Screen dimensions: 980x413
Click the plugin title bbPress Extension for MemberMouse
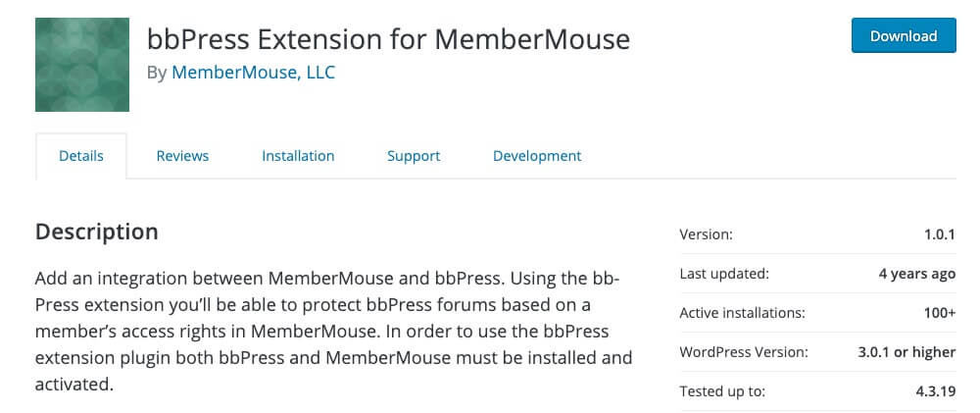388,39
